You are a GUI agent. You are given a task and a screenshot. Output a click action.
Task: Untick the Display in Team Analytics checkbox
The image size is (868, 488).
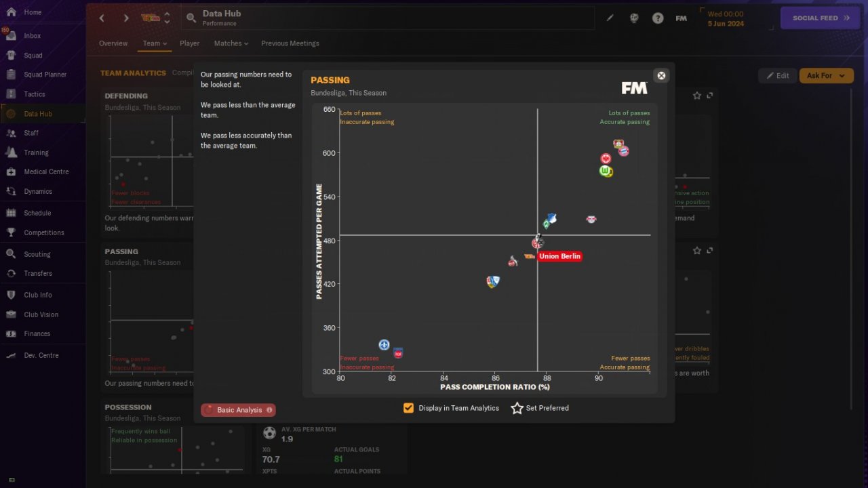pos(408,408)
